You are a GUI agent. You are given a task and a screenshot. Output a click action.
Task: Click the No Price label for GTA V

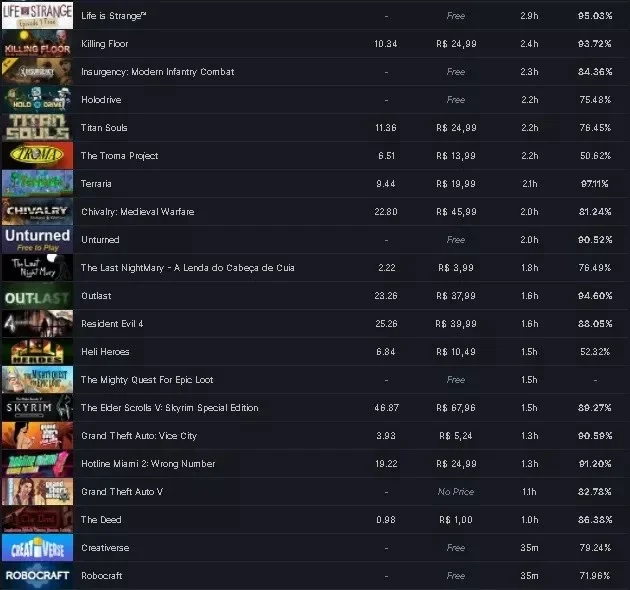(x=456, y=492)
